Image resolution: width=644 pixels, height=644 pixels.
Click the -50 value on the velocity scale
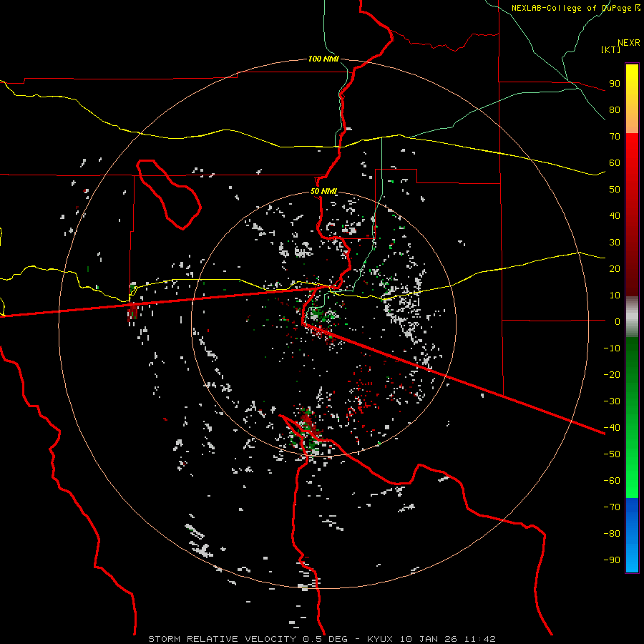tap(612, 454)
